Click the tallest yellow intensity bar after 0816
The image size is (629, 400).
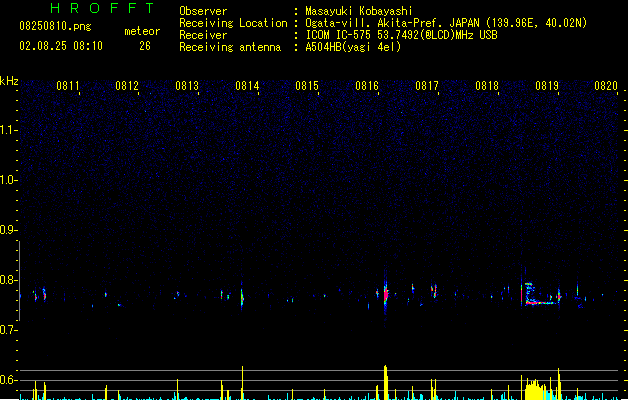386,382
